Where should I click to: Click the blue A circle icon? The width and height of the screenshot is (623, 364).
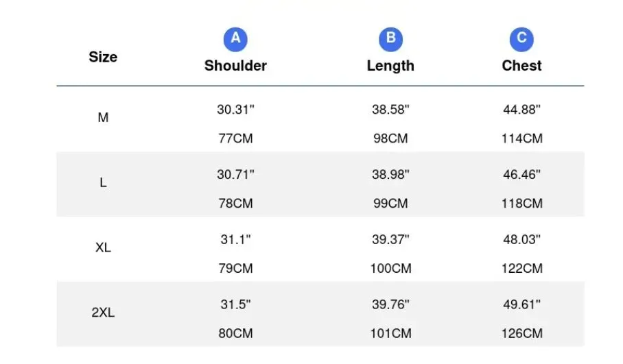click(235, 39)
